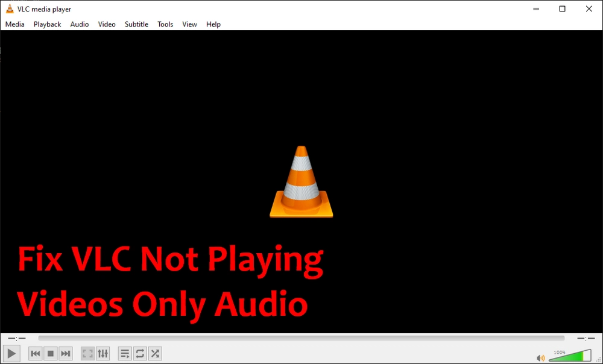
Task: Enable loop playback
Action: (x=140, y=354)
